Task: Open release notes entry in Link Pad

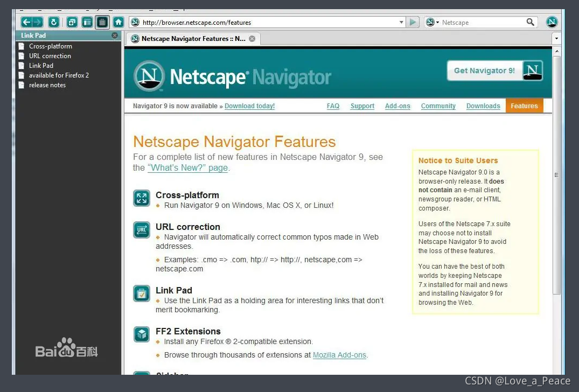Action: 47,85
